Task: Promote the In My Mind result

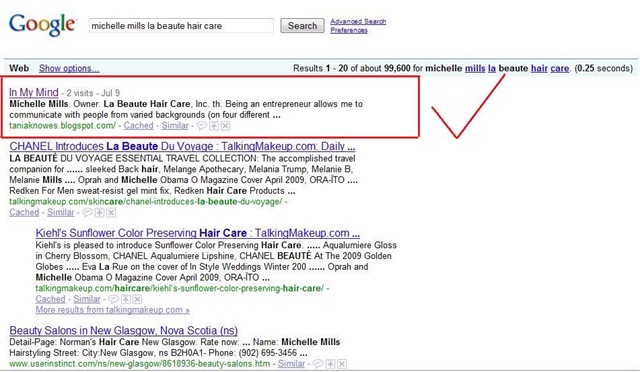Action: point(214,126)
